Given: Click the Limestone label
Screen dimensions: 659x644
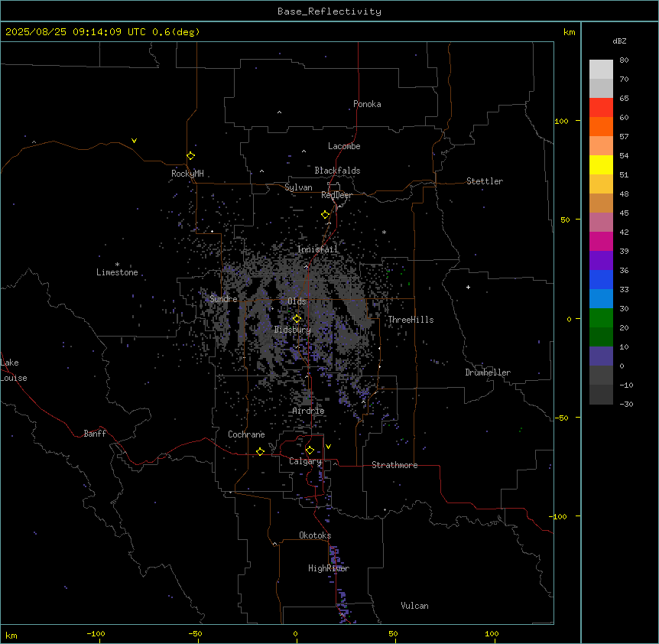Looking at the screenshot, I should tap(117, 272).
